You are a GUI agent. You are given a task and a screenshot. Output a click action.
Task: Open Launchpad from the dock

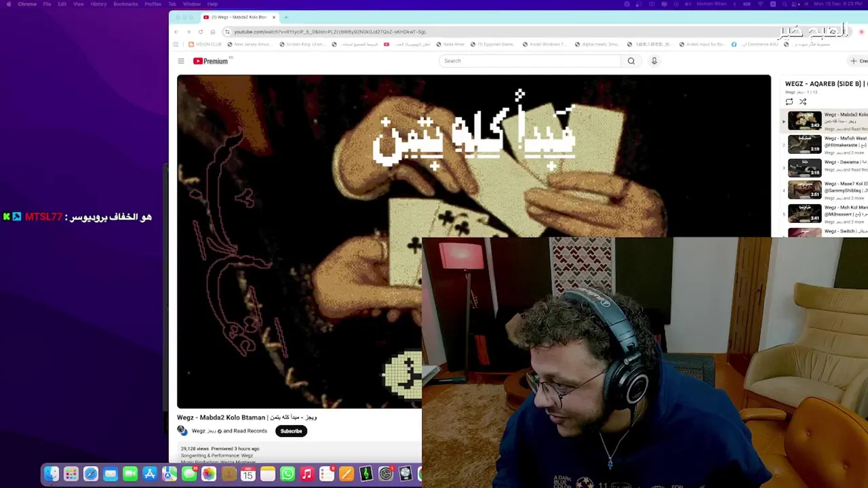coord(71,474)
